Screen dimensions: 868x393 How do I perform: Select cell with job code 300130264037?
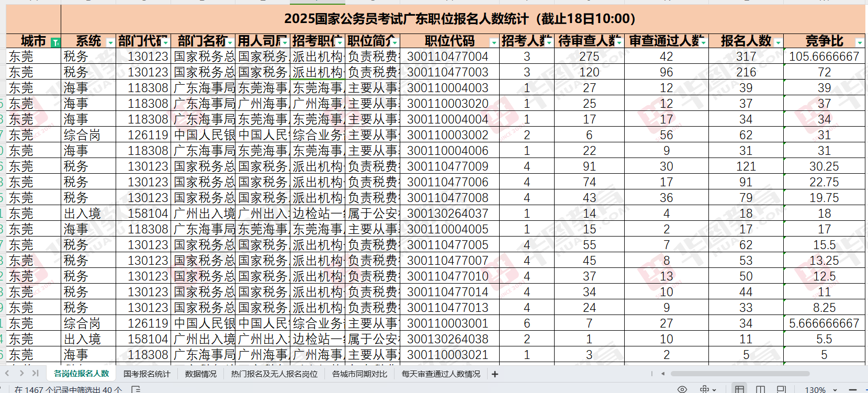(x=449, y=214)
